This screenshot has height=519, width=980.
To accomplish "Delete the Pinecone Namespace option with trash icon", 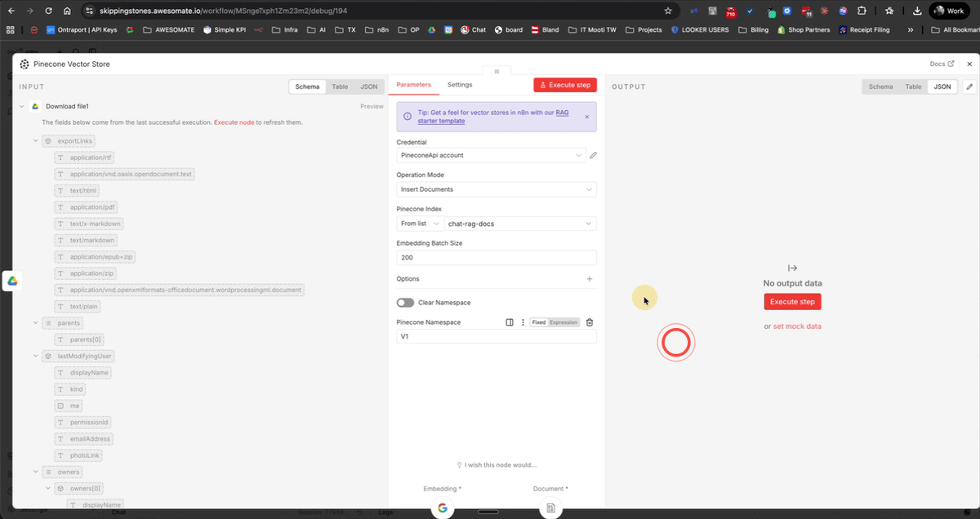I will coord(590,322).
